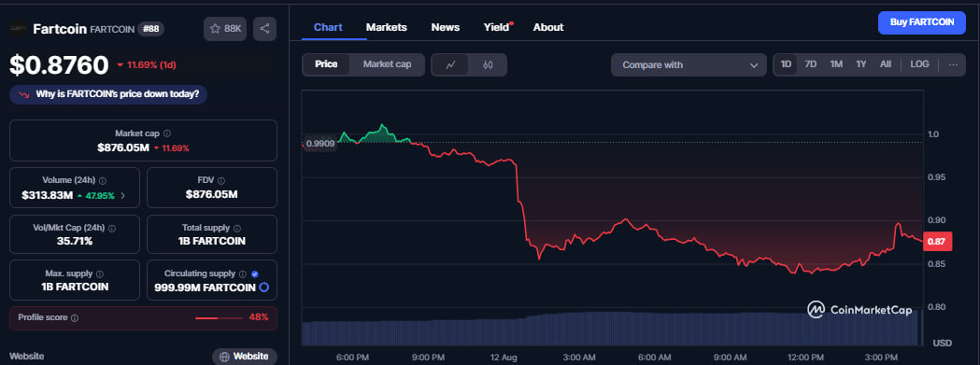980x365 pixels.
Task: Open the Markets tab
Action: [x=386, y=27]
